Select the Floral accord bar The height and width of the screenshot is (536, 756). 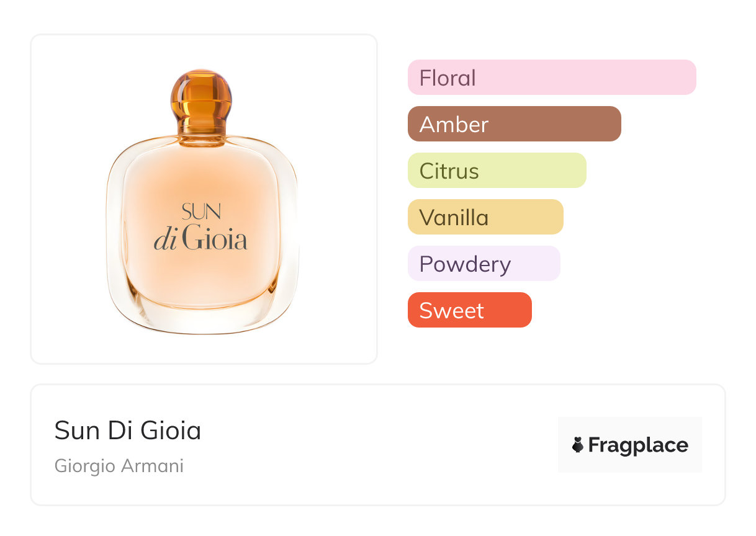point(551,78)
